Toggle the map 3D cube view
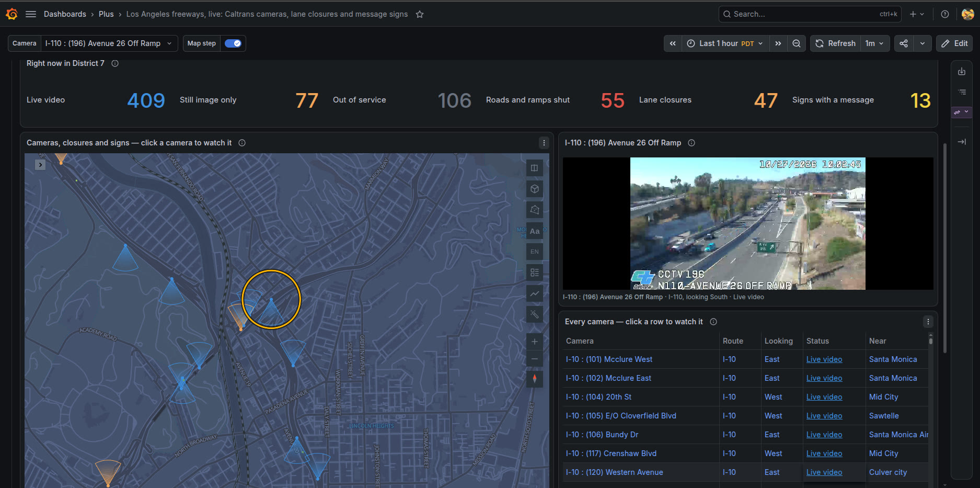 pyautogui.click(x=534, y=189)
